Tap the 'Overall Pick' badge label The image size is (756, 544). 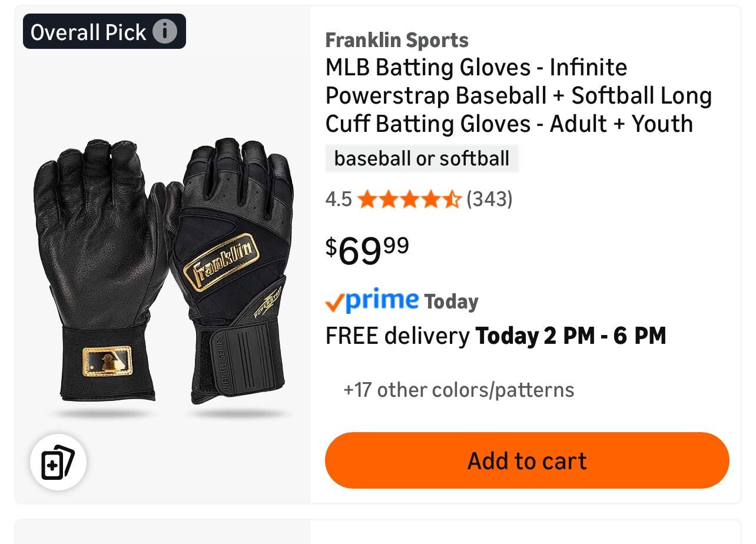pos(88,32)
